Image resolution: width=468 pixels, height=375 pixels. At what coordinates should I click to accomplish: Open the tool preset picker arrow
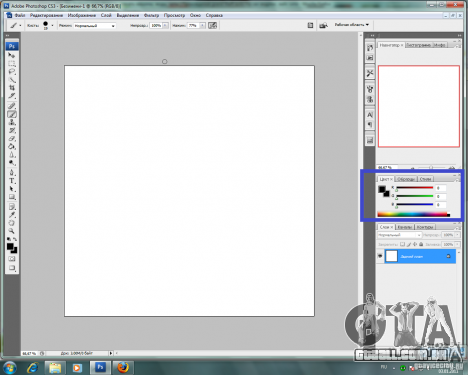(x=20, y=25)
